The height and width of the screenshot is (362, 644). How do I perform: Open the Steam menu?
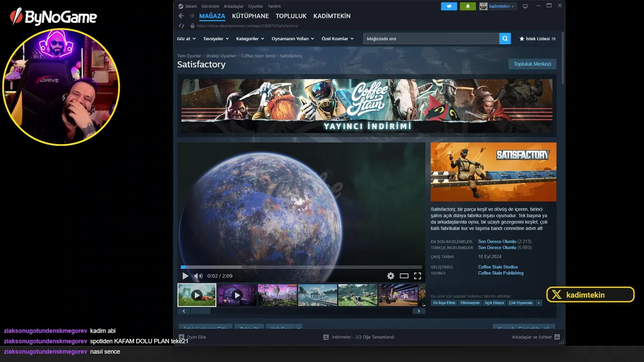point(191,6)
